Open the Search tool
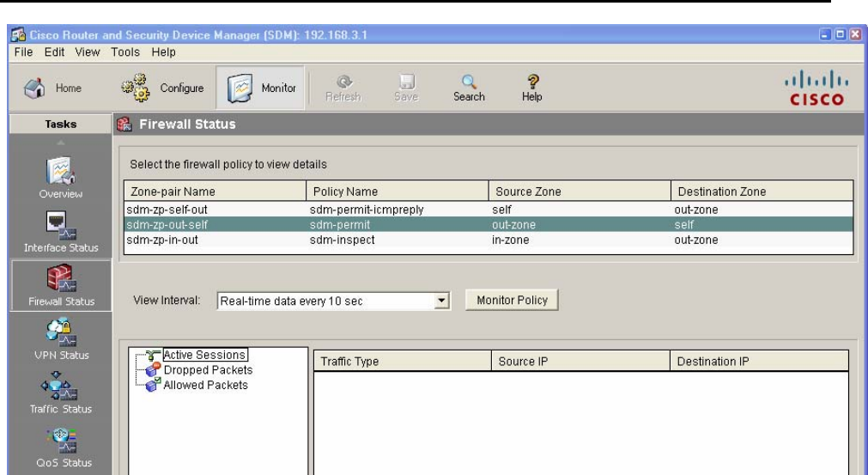This screenshot has width=868, height=475. [x=469, y=88]
